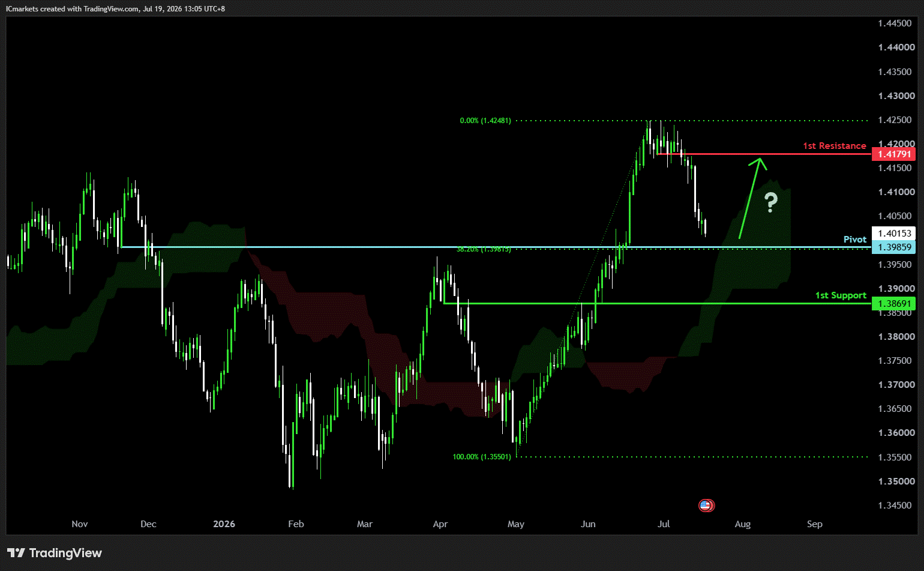
Task: Click the green projection arrow head
Action: pos(760,163)
